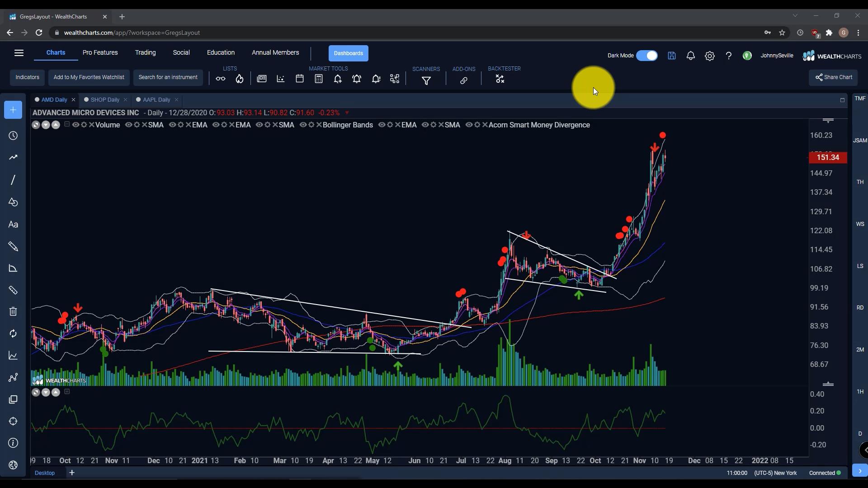Click the ringing bell alerts icon
Screen dimensions: 868x488
tap(357, 79)
